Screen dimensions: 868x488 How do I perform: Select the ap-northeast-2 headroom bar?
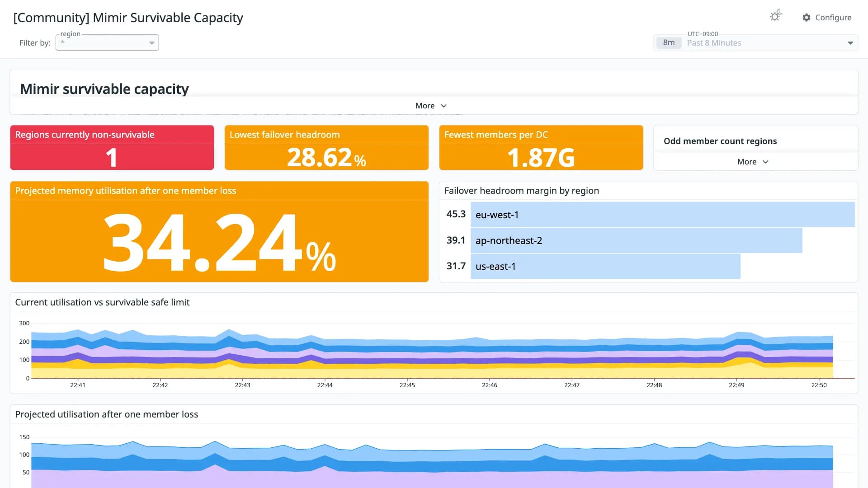click(637, 240)
